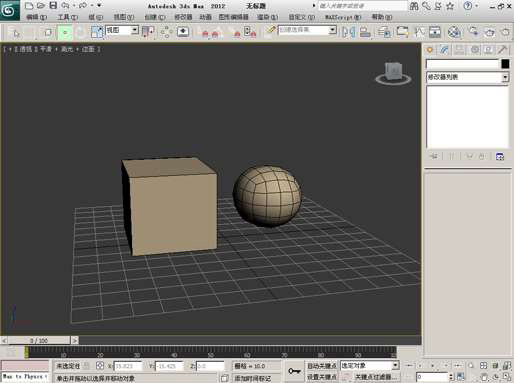Open the named selection sets dropdown

pos(332,30)
